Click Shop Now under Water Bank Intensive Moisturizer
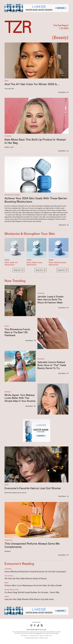 pyautogui.click(x=63, y=270)
